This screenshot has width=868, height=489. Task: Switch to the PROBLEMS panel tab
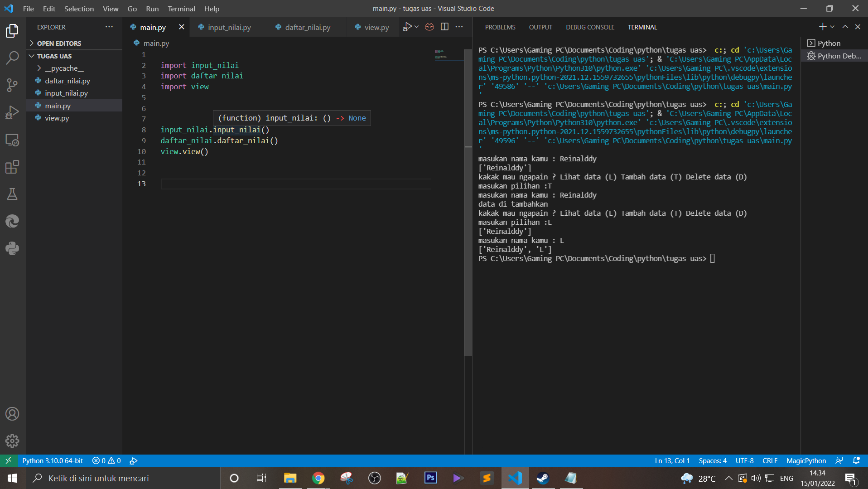[x=500, y=27]
